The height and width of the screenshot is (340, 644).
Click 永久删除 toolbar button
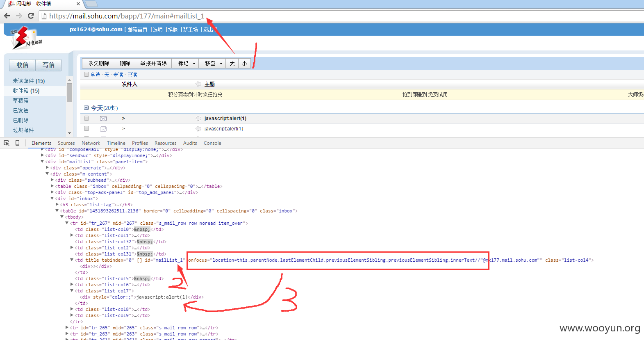pos(98,63)
